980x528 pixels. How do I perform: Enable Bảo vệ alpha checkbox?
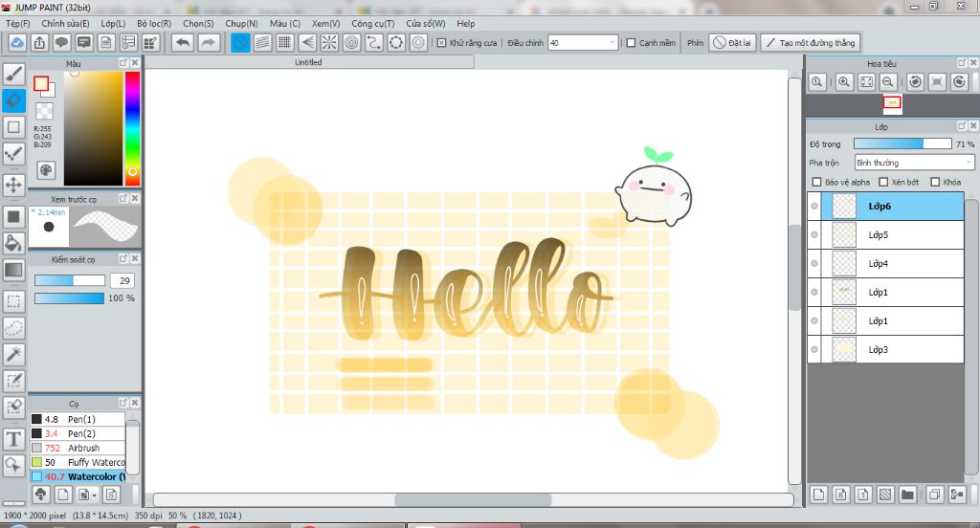[x=816, y=182]
